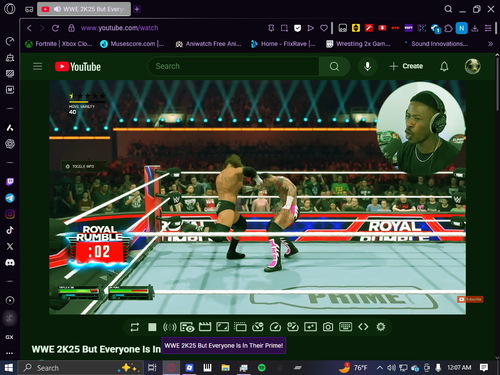
Task: Click the expand-to-window icon under the video
Action: (x=222, y=327)
